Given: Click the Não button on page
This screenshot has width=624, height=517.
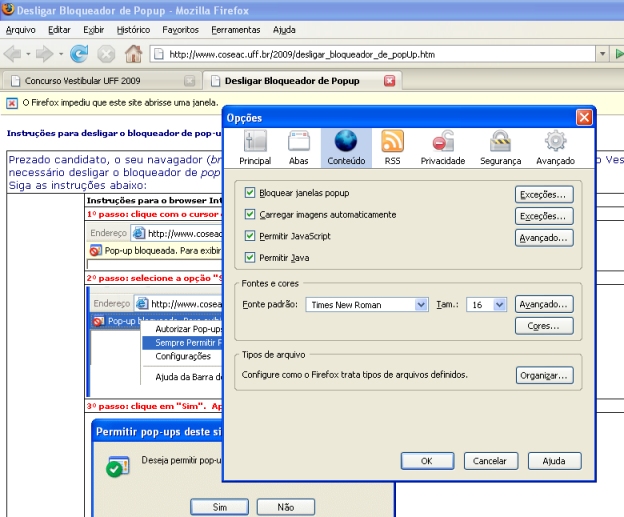Looking at the screenshot, I should (x=286, y=507).
